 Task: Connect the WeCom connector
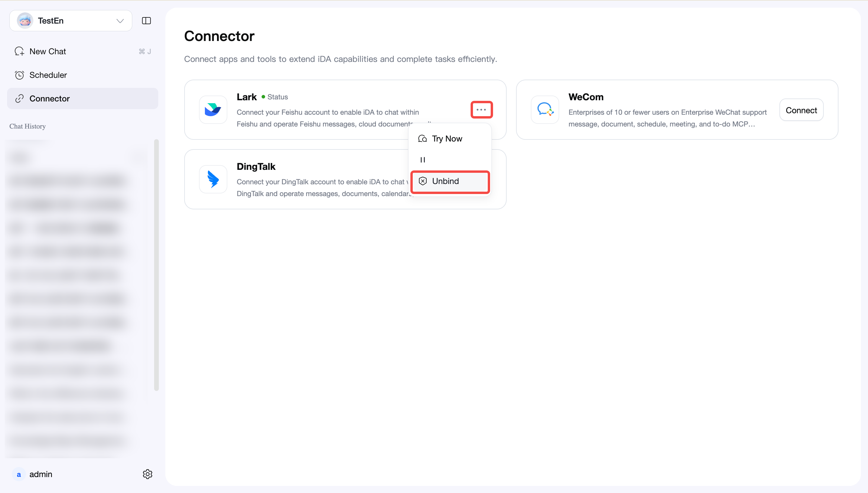pyautogui.click(x=801, y=110)
